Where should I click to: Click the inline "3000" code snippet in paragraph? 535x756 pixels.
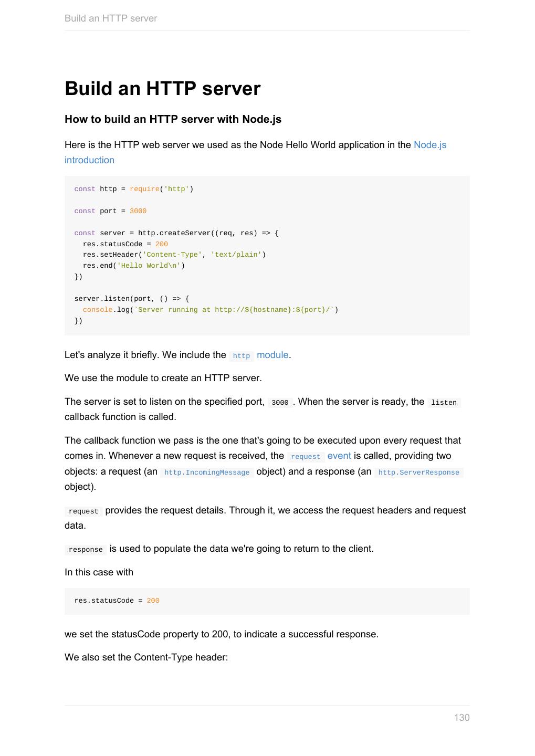(x=280, y=403)
